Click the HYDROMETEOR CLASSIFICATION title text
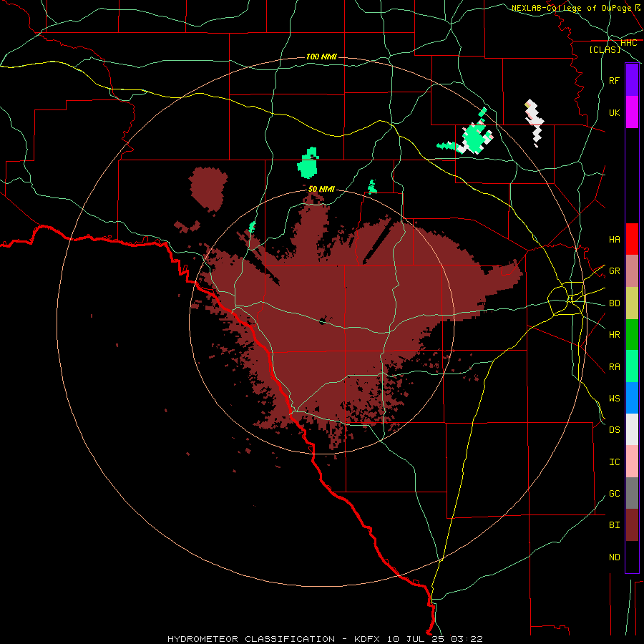Screen dimensions: 644x644 pos(251,639)
